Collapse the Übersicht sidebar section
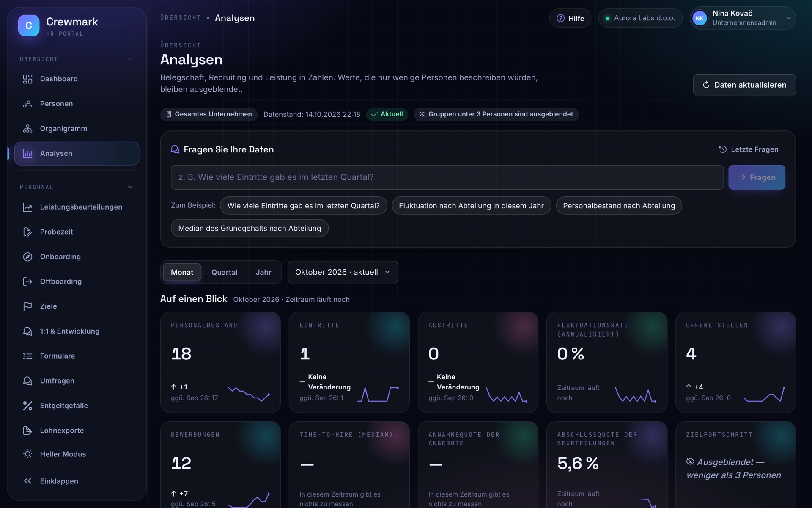Viewport: 812px width, 508px height. [x=130, y=59]
